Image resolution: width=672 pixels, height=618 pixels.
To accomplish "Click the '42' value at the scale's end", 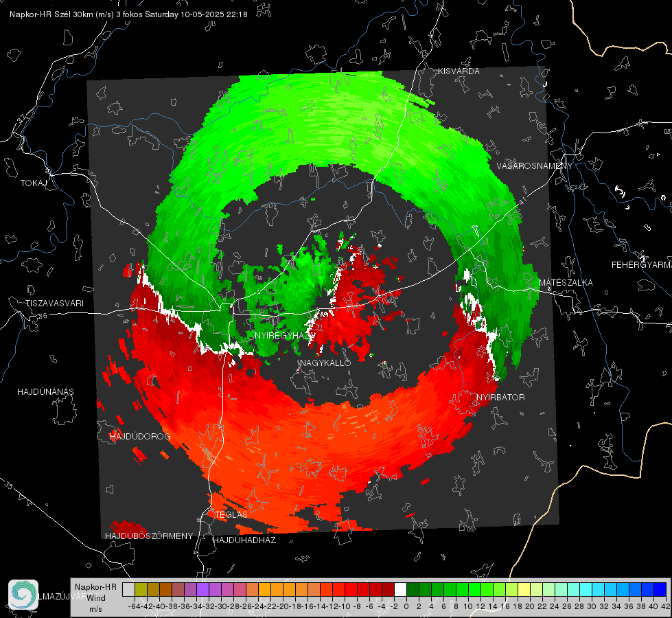I will pyautogui.click(x=665, y=606).
